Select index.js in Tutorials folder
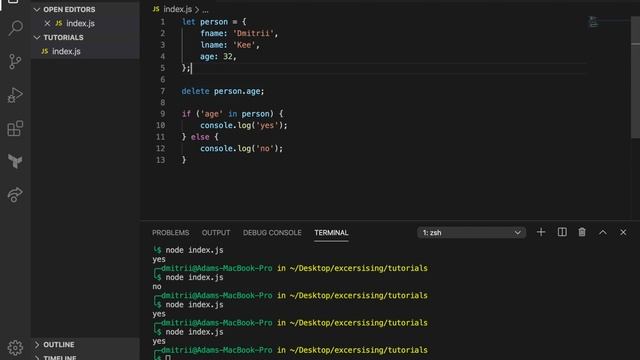Screen dimensions: 640x360 66,51
